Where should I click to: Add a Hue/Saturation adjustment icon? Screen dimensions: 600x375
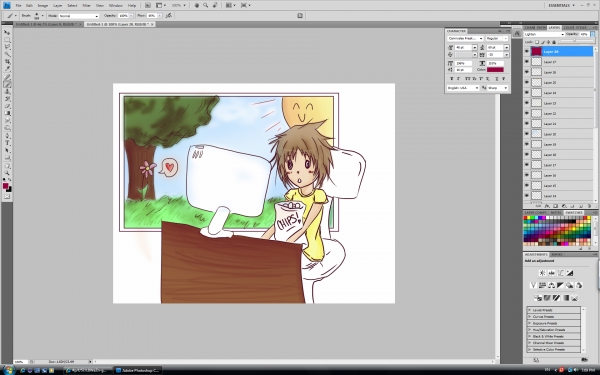(x=542, y=285)
